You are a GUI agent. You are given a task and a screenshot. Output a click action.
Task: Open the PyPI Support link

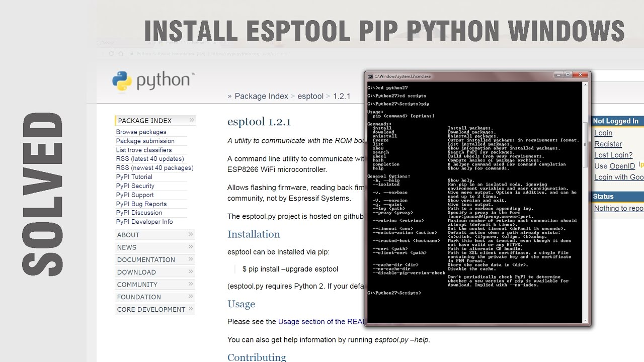coord(135,195)
